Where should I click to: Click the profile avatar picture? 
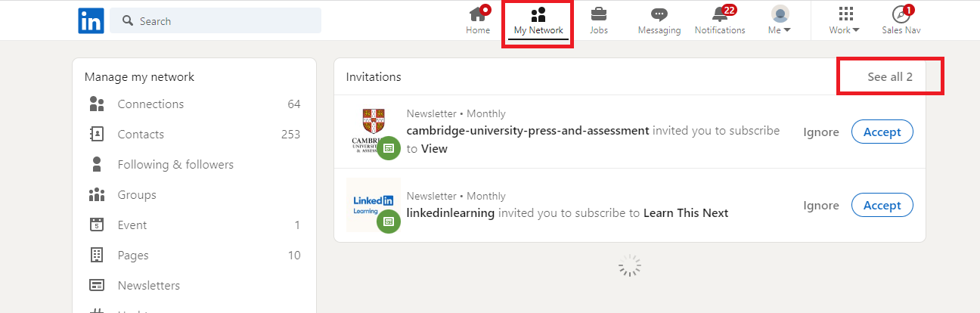click(x=780, y=14)
